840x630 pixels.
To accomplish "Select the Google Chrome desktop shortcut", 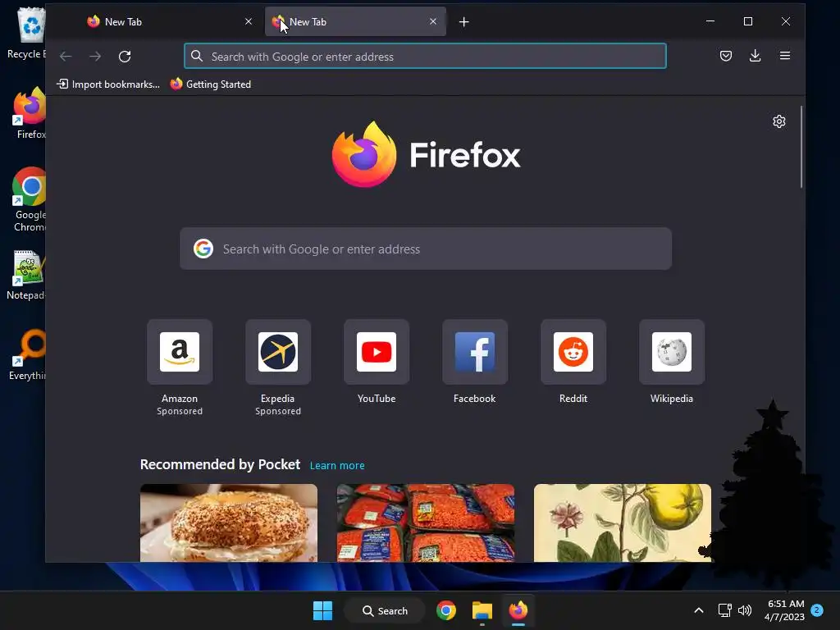I will click(x=30, y=199).
